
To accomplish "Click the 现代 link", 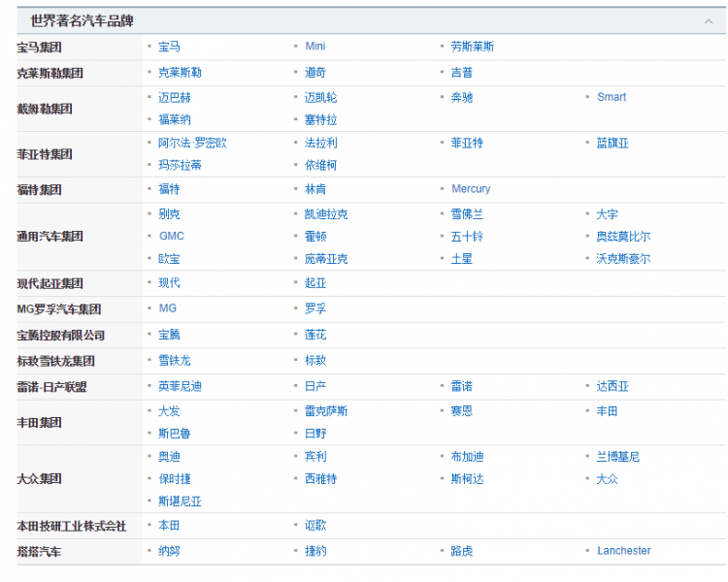I will pyautogui.click(x=169, y=283).
